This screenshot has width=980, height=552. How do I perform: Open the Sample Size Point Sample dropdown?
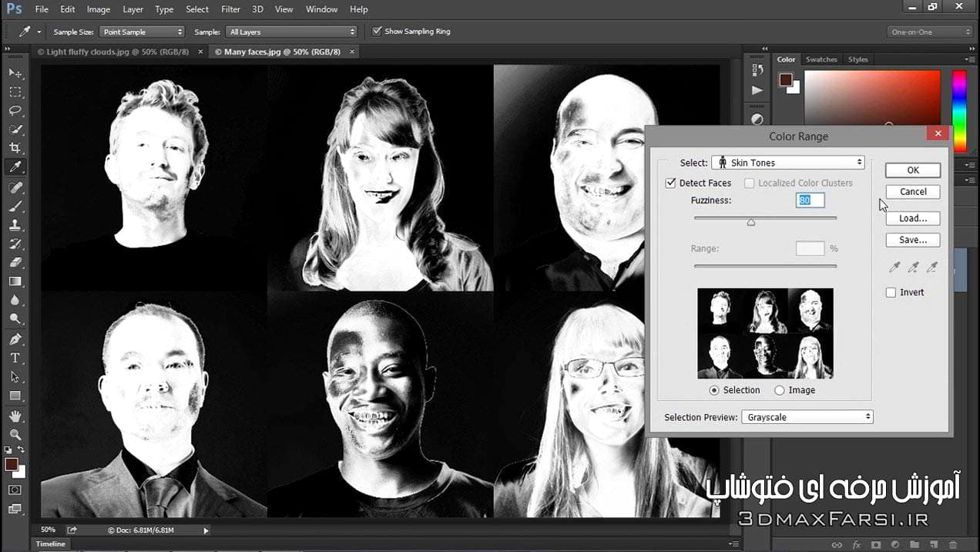(x=142, y=32)
